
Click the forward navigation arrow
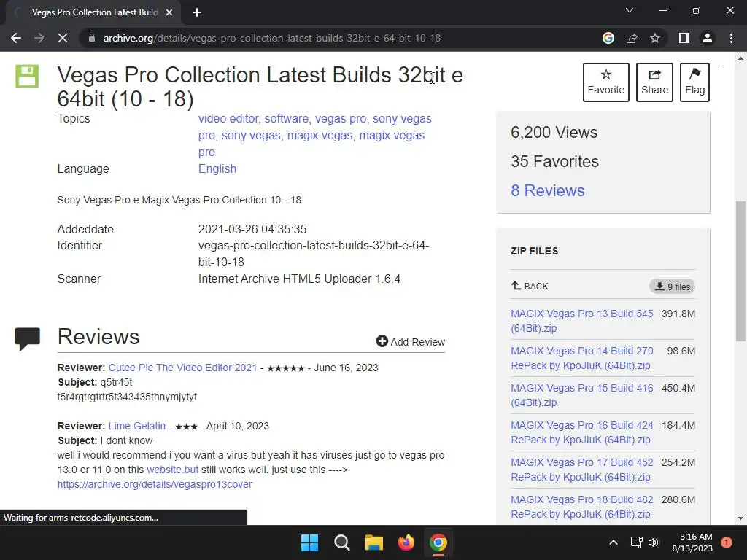(x=39, y=38)
